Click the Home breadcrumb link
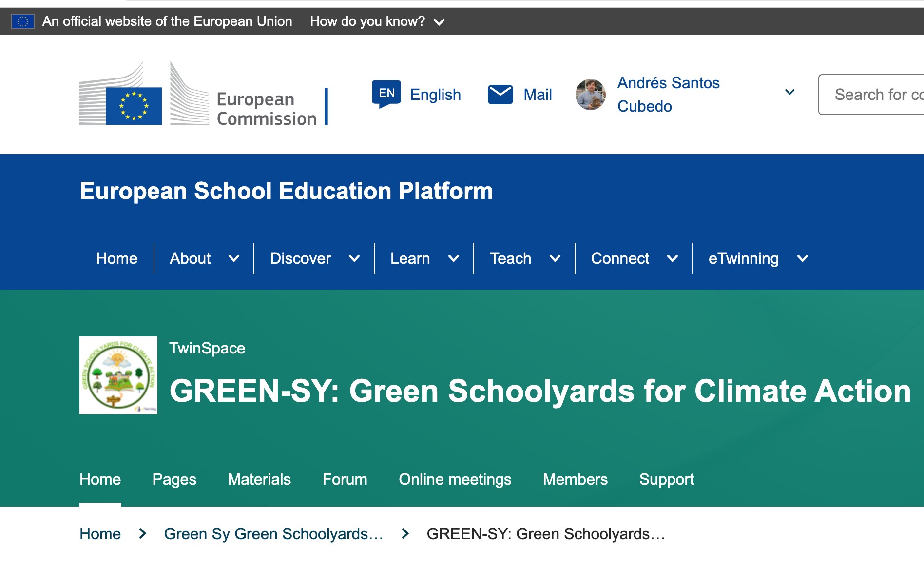This screenshot has width=924, height=569. click(100, 534)
